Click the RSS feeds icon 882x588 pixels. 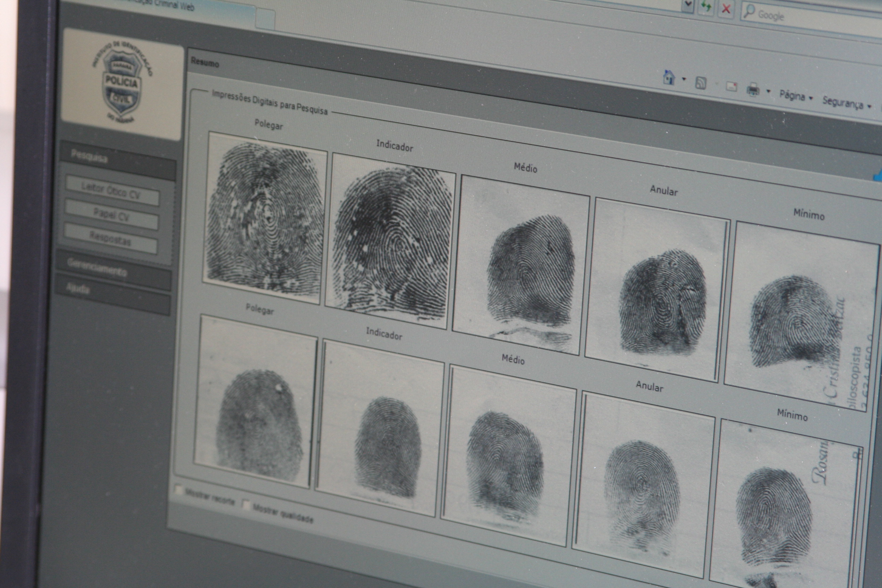700,83
